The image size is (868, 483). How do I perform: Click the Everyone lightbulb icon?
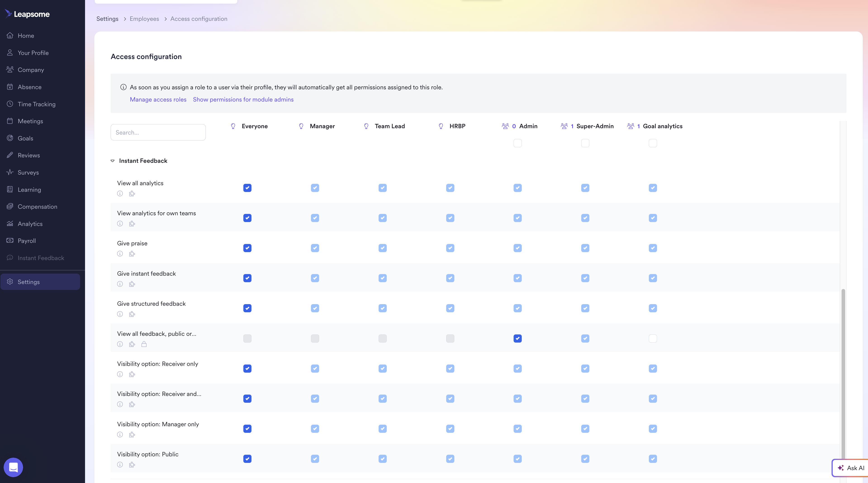pos(233,126)
